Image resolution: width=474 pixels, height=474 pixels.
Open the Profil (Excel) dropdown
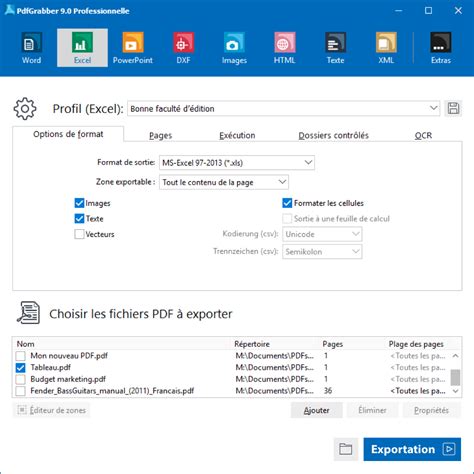[284, 108]
